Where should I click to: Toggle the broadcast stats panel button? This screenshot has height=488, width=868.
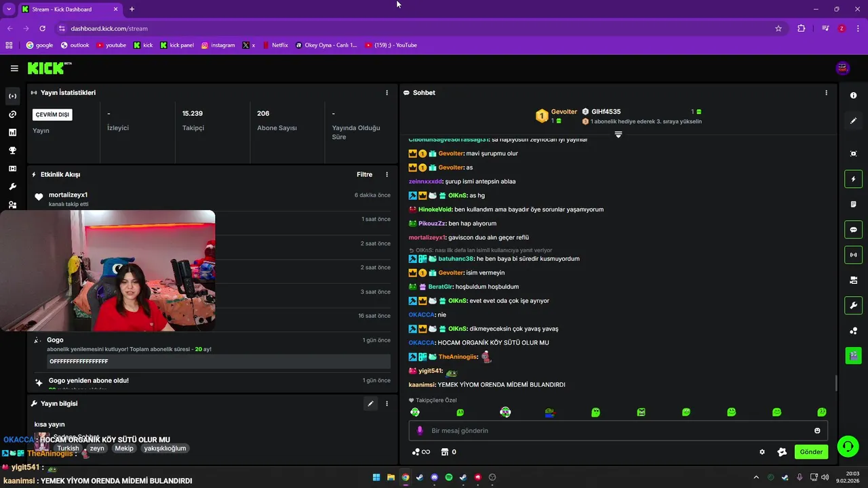pos(853,255)
